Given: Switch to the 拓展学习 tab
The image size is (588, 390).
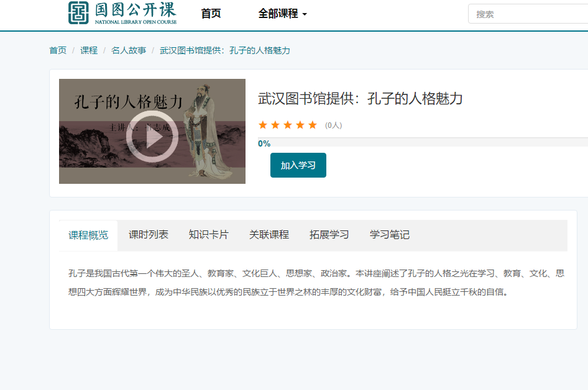Looking at the screenshot, I should click(x=329, y=235).
